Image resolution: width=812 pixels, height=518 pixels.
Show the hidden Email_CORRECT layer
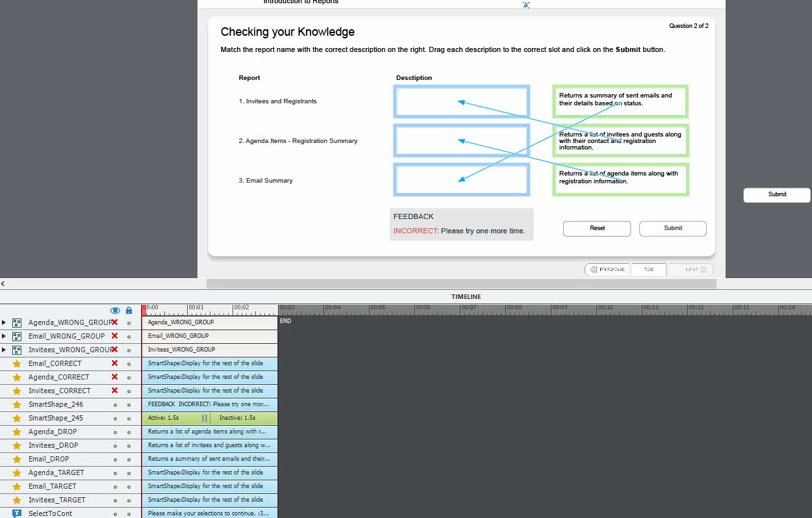click(x=114, y=363)
